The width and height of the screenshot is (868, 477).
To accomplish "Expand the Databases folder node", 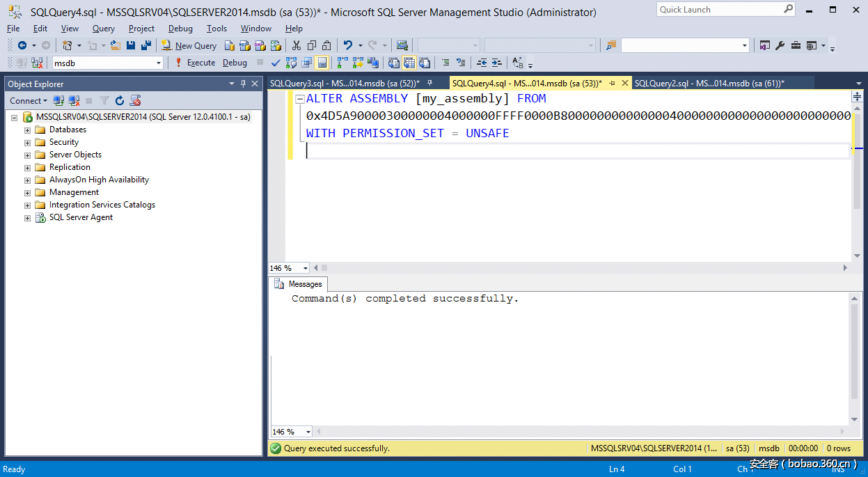I will tap(28, 130).
